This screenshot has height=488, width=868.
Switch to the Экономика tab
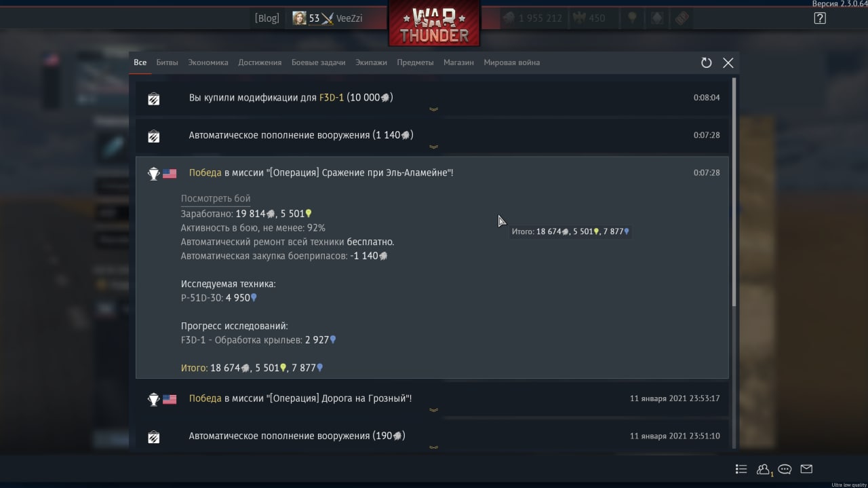208,62
